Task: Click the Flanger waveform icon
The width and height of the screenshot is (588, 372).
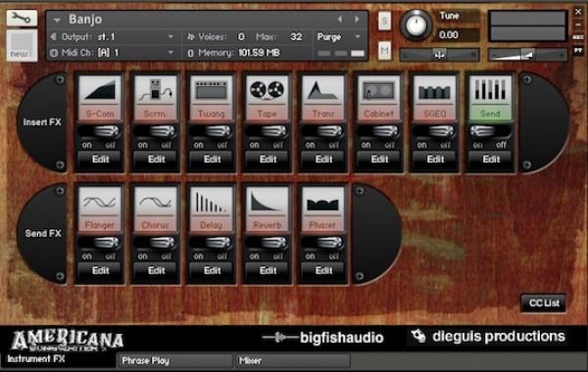Action: (100, 202)
